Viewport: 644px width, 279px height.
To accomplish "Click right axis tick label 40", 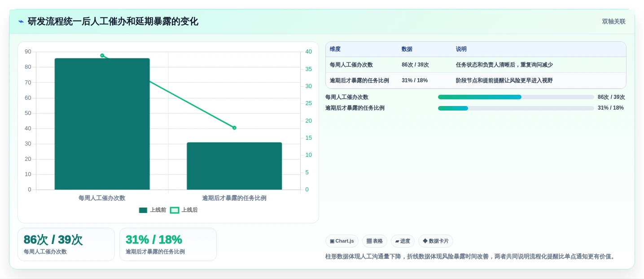I will [308, 52].
